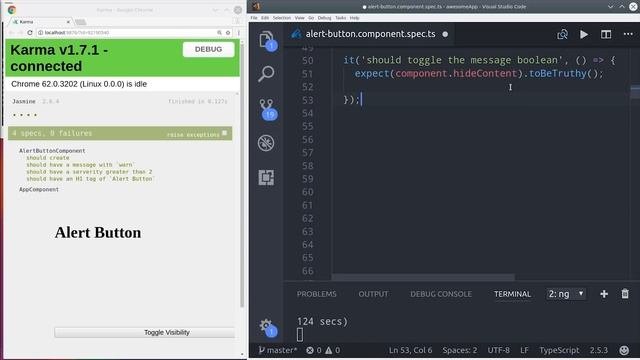This screenshot has height=360, width=640.
Task: Click the warnings count icon in status bar
Action: [332, 350]
